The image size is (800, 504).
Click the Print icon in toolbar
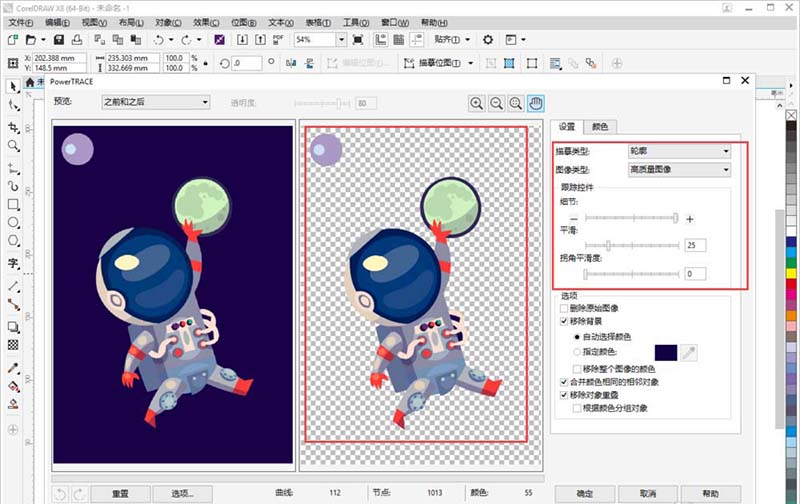click(x=77, y=39)
